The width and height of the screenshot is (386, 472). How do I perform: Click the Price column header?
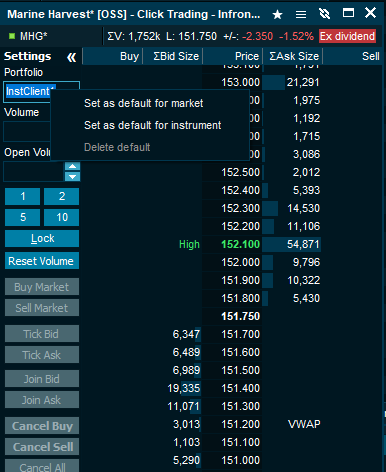(233, 56)
